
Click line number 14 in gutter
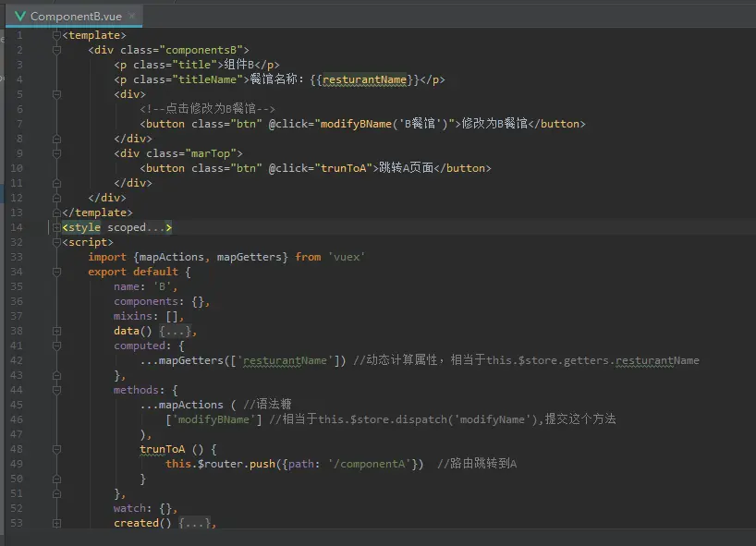(17, 227)
